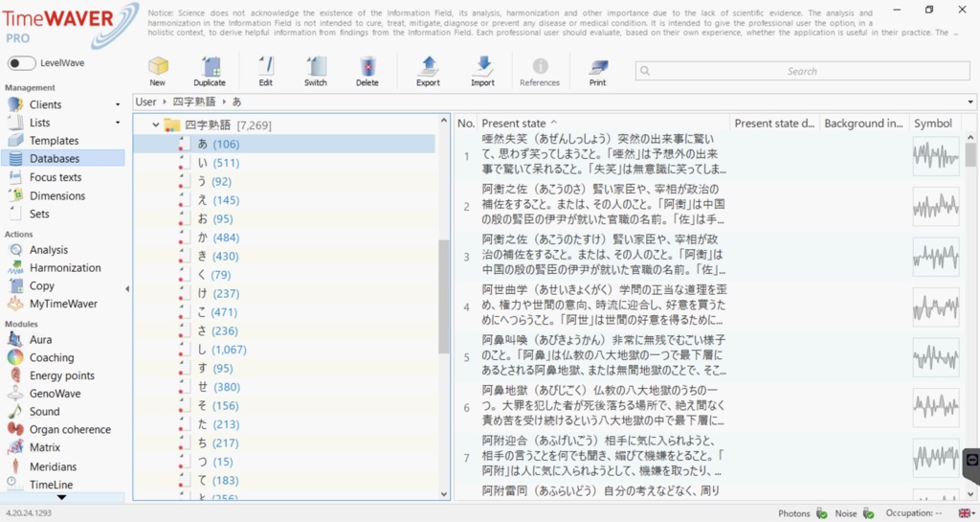Open the TimeLine module
Image resolution: width=980 pixels, height=522 pixels.
[x=52, y=485]
